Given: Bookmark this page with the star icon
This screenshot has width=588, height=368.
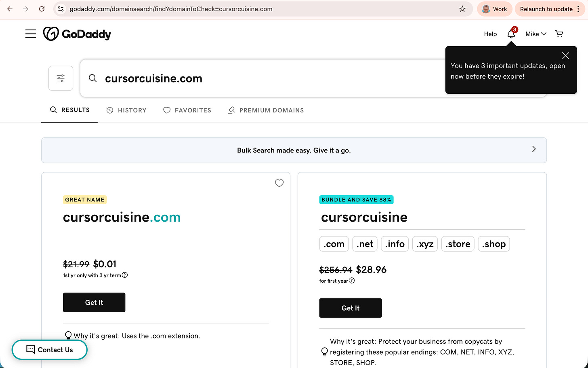Looking at the screenshot, I should pos(462,9).
